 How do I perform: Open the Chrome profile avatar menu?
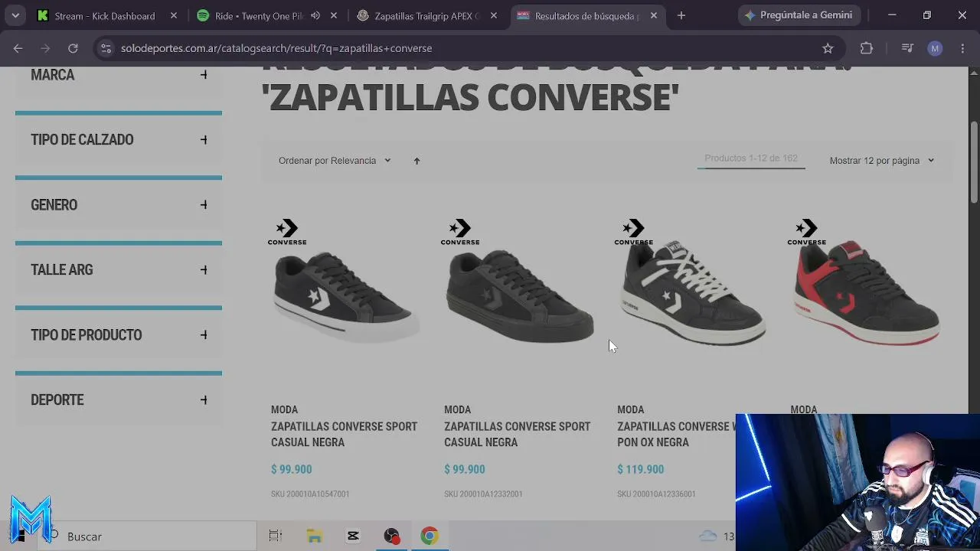pos(935,48)
